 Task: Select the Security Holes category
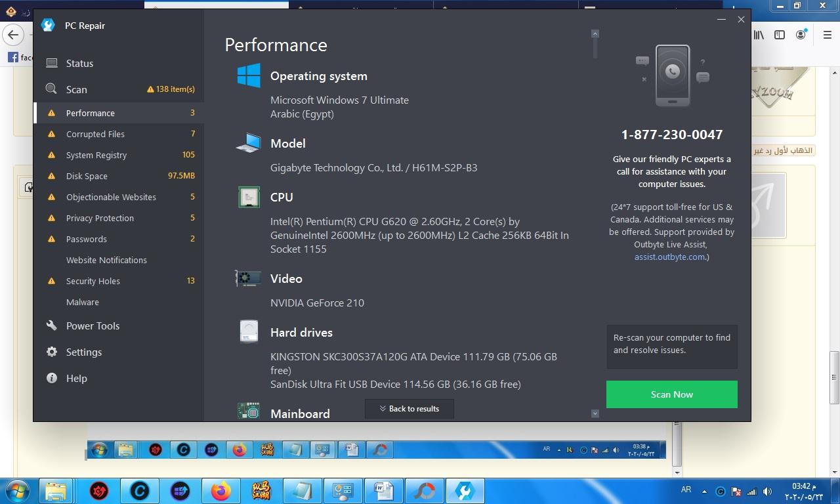pyautogui.click(x=119, y=281)
